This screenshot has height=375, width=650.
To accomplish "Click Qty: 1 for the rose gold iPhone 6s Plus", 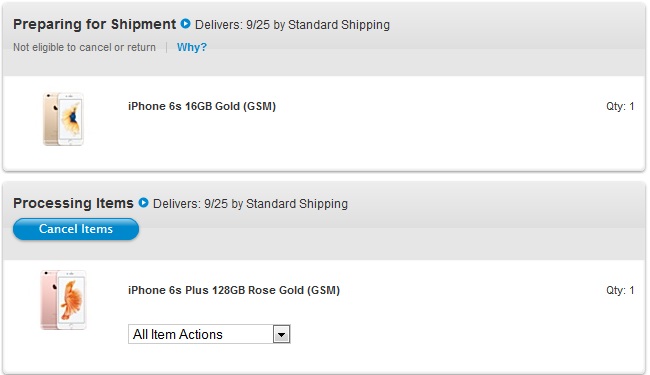I will pyautogui.click(x=620, y=290).
